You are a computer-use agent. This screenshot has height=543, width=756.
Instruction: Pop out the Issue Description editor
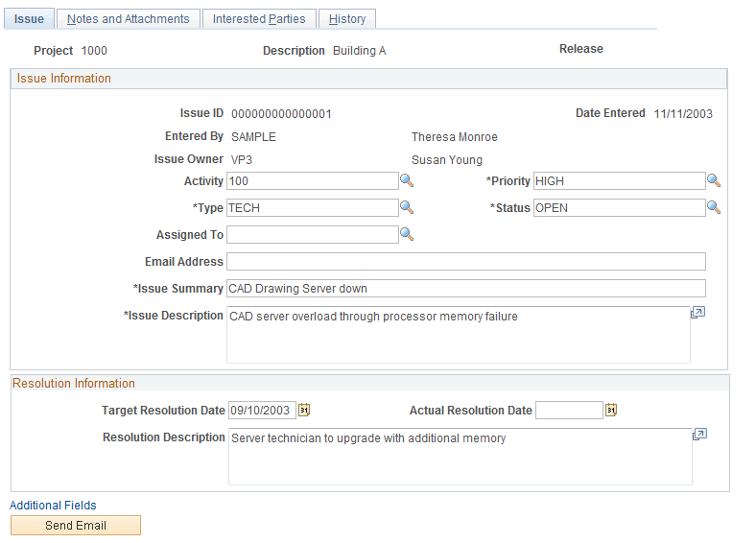[698, 313]
